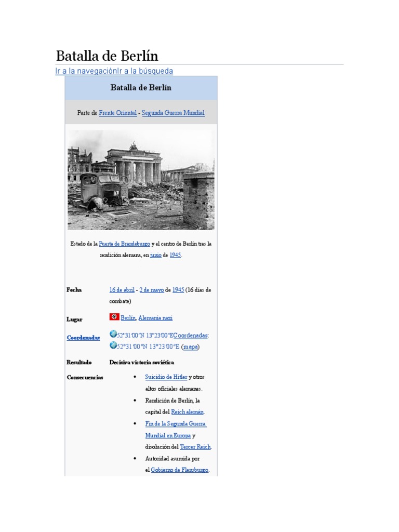Click the 'Lugar' row label

tap(74, 320)
